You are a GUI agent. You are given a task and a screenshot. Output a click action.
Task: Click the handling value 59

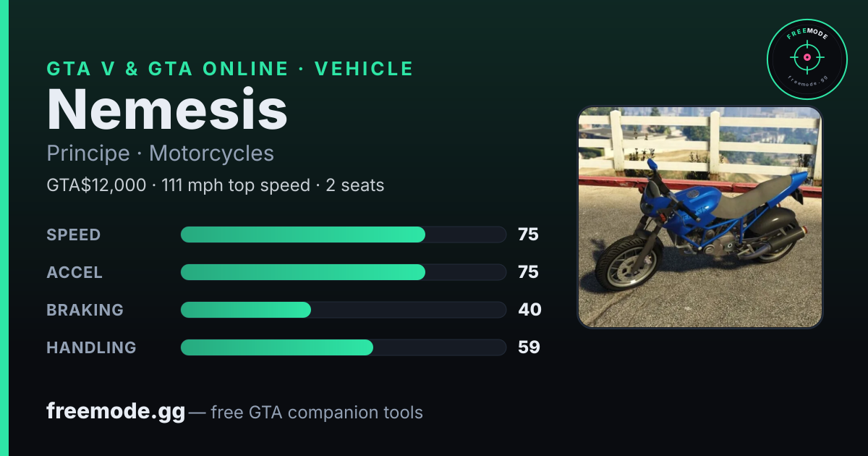tap(529, 347)
